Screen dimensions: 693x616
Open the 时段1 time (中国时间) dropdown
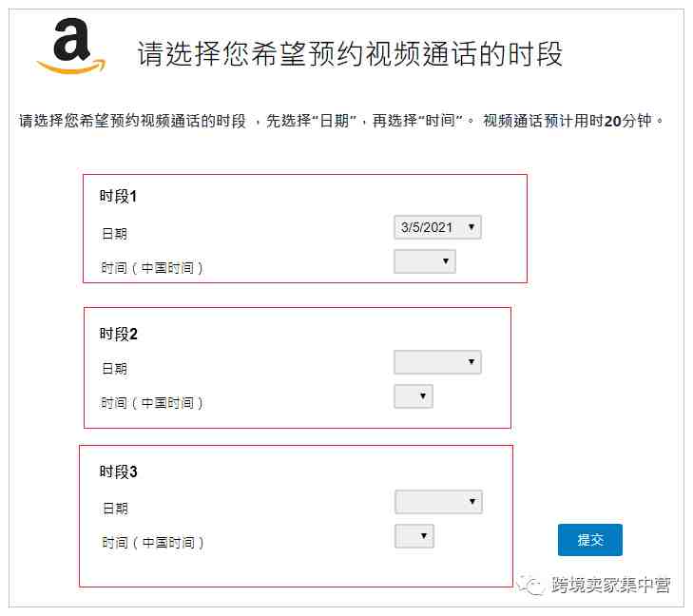click(425, 261)
